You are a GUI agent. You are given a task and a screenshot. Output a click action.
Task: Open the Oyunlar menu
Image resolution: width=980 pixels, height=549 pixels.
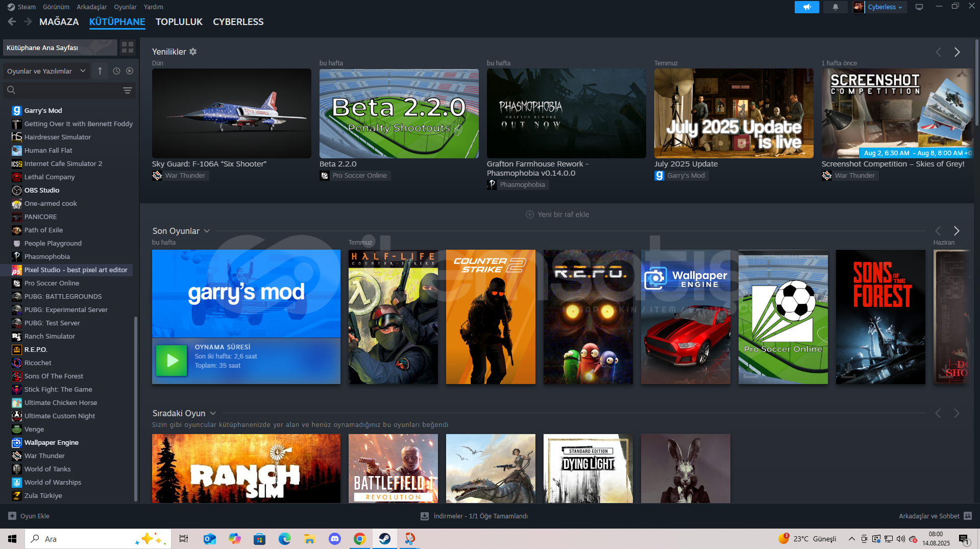coord(125,7)
